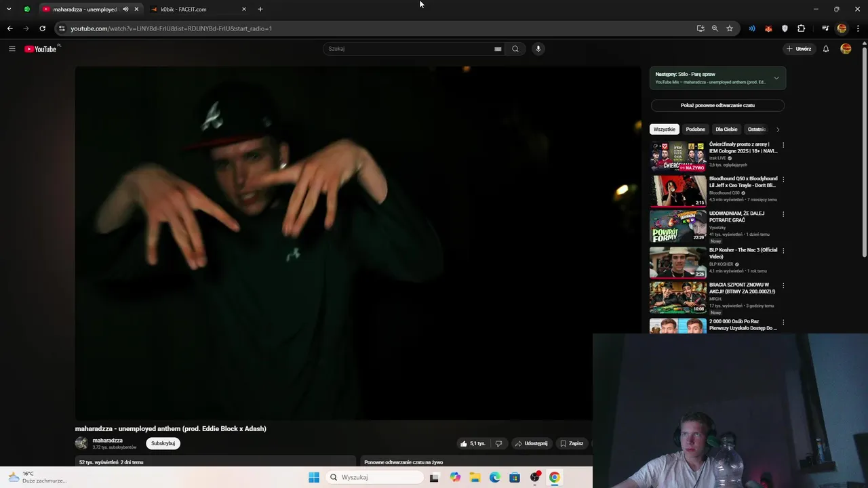
Task: Open the IEM Cologne live stream thumbnail
Action: pyautogui.click(x=678, y=157)
